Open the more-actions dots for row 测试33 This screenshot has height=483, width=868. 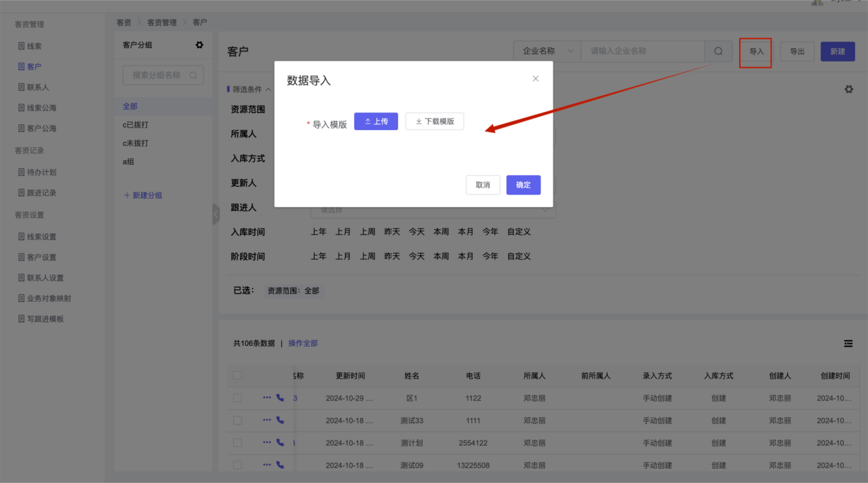(x=267, y=421)
